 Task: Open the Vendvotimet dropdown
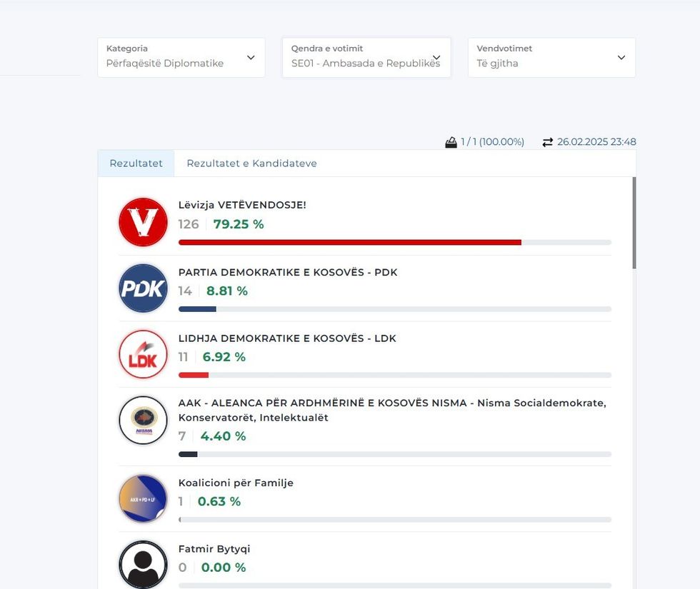point(551,57)
